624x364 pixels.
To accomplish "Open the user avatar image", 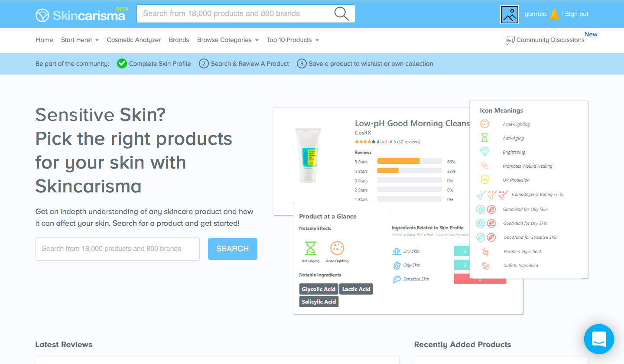I will point(510,15).
